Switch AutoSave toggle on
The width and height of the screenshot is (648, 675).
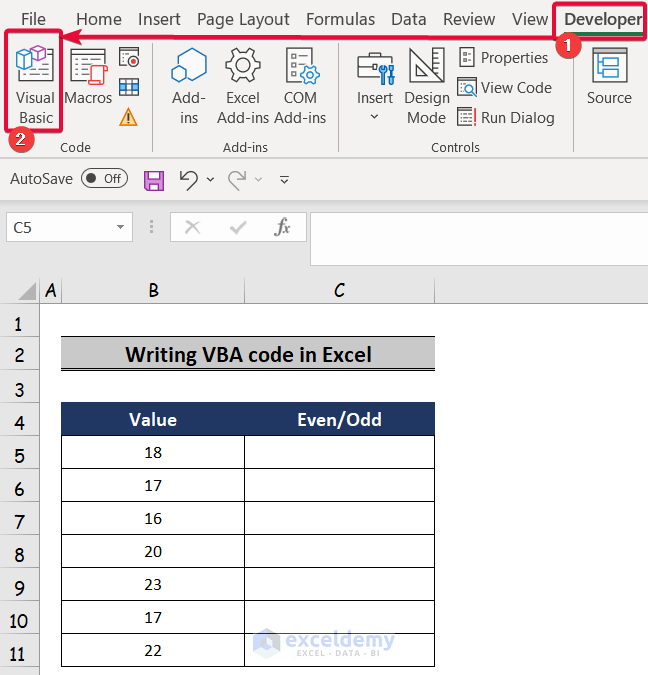pos(104,178)
